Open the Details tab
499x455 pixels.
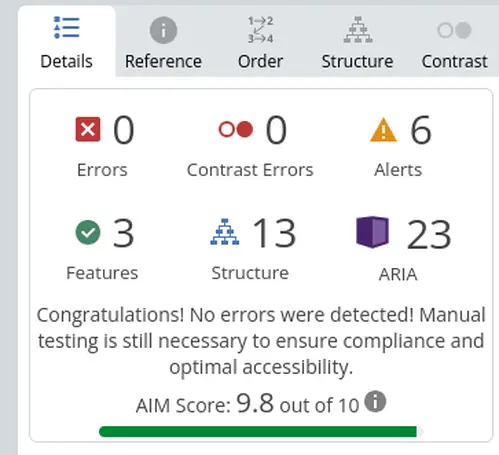click(67, 42)
